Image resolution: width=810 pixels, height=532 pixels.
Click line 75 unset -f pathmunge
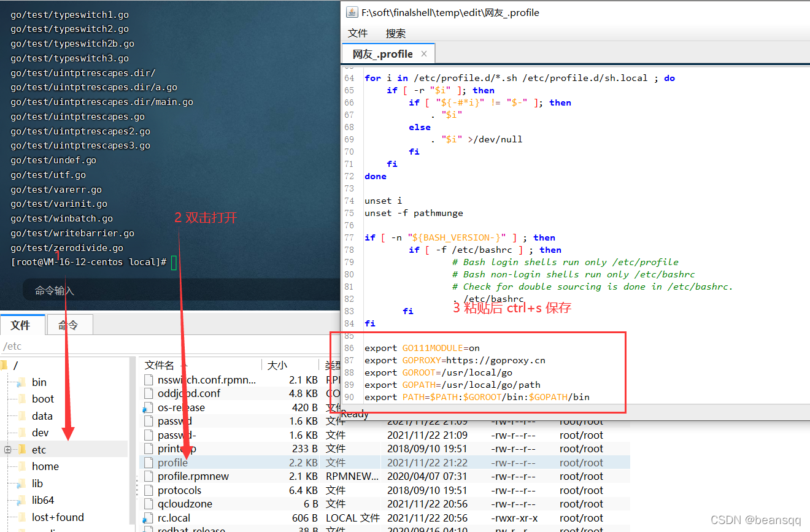414,213
